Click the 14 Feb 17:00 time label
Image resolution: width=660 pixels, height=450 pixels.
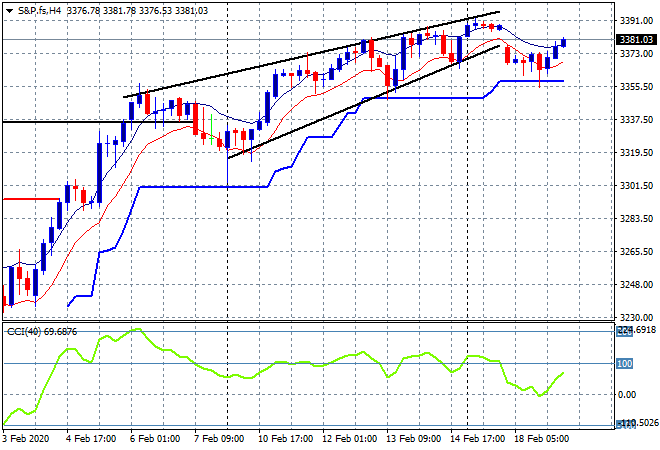pos(477,439)
